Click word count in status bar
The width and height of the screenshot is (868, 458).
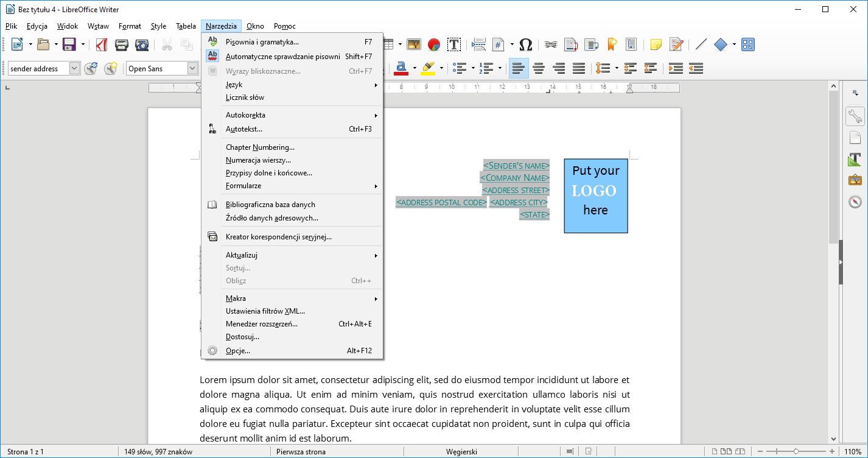[158, 452]
